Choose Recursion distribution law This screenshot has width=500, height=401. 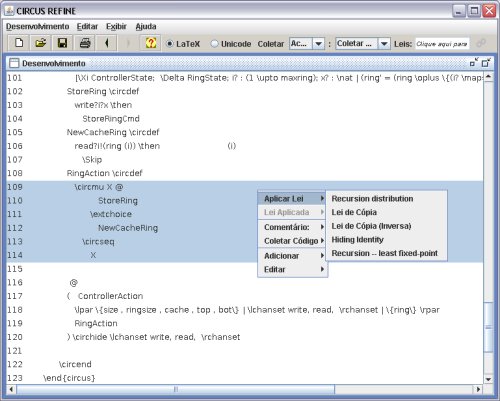pos(386,199)
